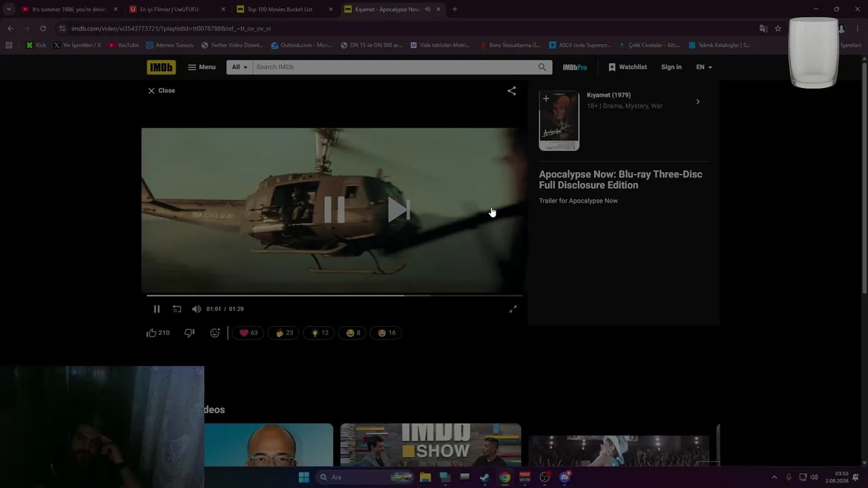The image size is (868, 488).
Task: Open the add reaction emoji picker
Action: pyautogui.click(x=215, y=333)
